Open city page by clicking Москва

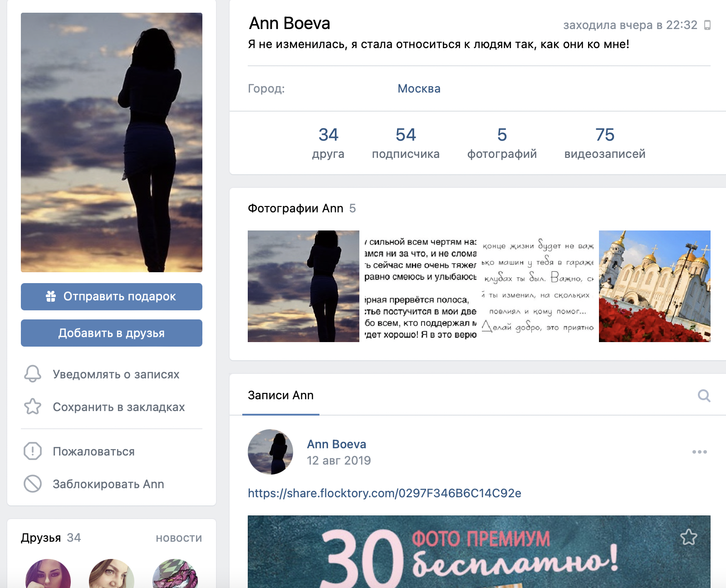417,88
